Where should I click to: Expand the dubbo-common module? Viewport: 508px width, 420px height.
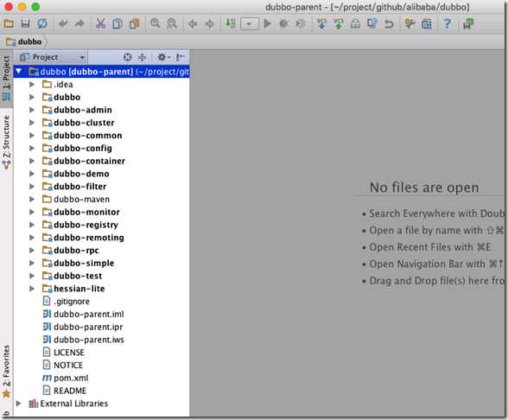click(x=32, y=135)
